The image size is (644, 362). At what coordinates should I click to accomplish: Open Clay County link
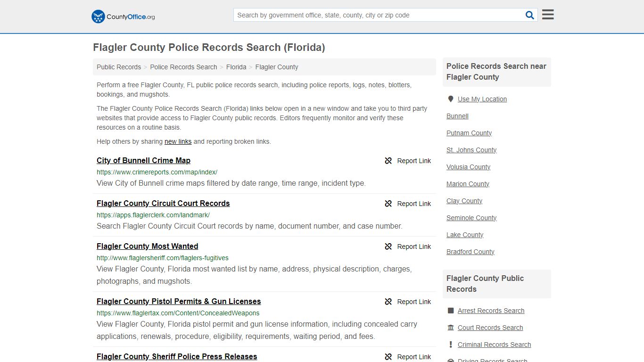coord(464,201)
